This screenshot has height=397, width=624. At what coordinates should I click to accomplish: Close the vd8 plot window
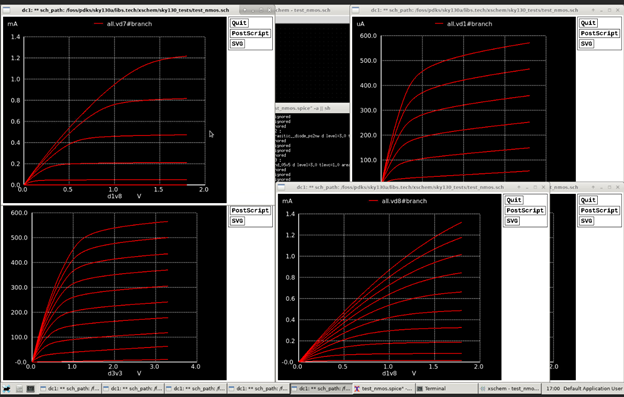tap(543, 187)
